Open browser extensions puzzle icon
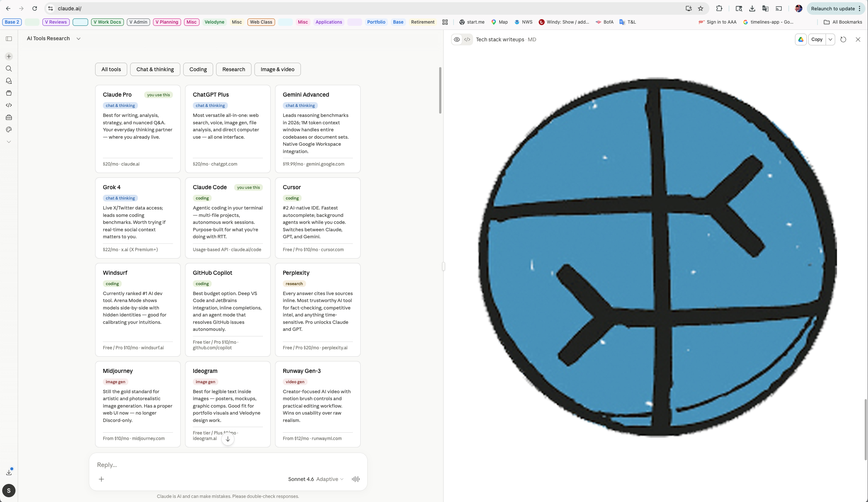The width and height of the screenshot is (868, 502). 719,8
